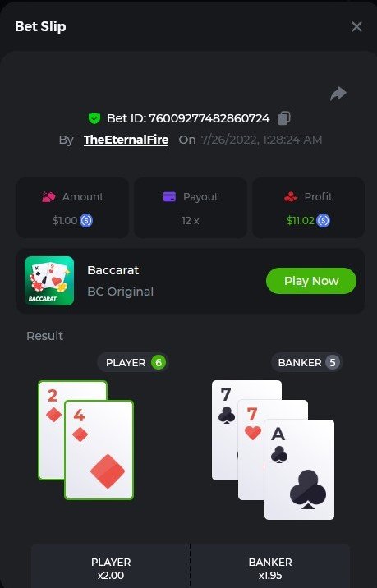
Task: Click the Amount stack icon
Action: tap(48, 196)
